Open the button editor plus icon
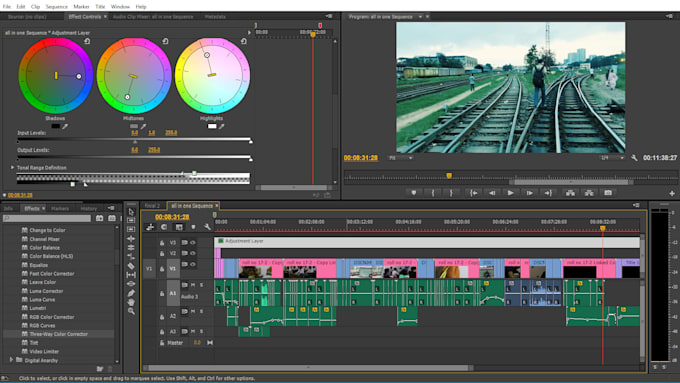This screenshot has width=680, height=383. 672,193
